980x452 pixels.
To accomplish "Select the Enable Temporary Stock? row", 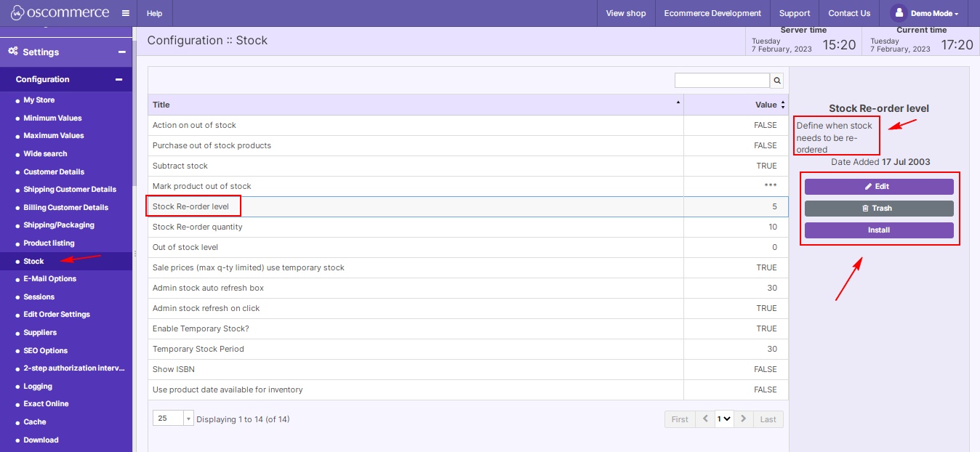I will 468,328.
